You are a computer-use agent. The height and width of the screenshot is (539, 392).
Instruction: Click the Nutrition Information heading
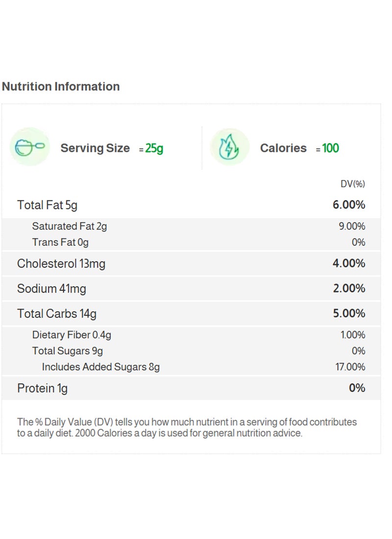pyautogui.click(x=61, y=87)
